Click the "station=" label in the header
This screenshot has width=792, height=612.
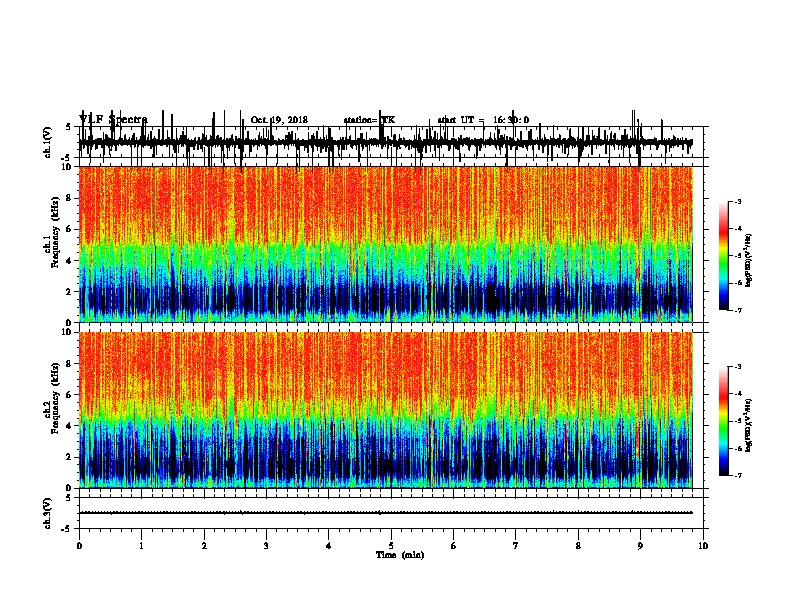361,120
